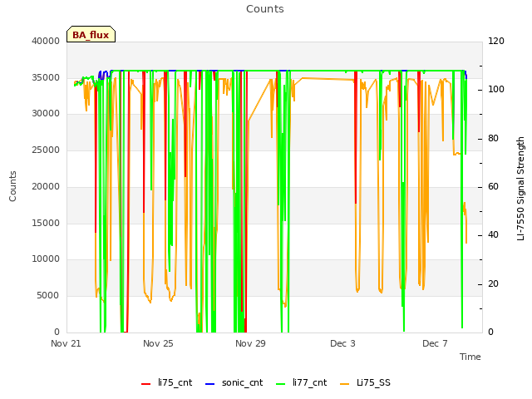Click the BA_flux label tag
The height and width of the screenshot is (399, 532).
coord(91,34)
